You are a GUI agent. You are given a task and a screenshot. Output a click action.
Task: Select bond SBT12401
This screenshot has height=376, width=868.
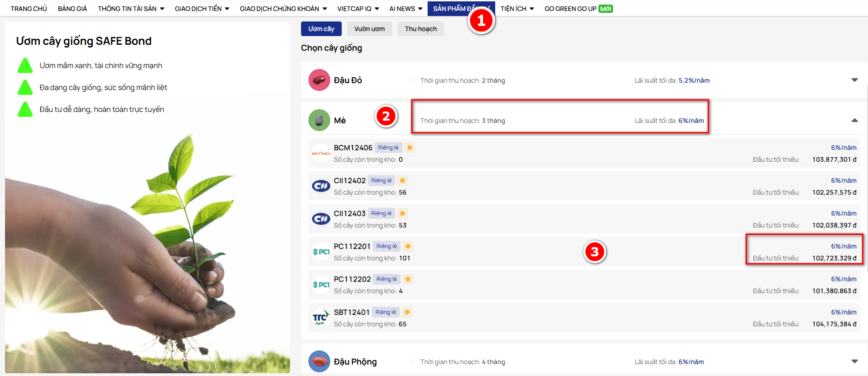pos(584,318)
